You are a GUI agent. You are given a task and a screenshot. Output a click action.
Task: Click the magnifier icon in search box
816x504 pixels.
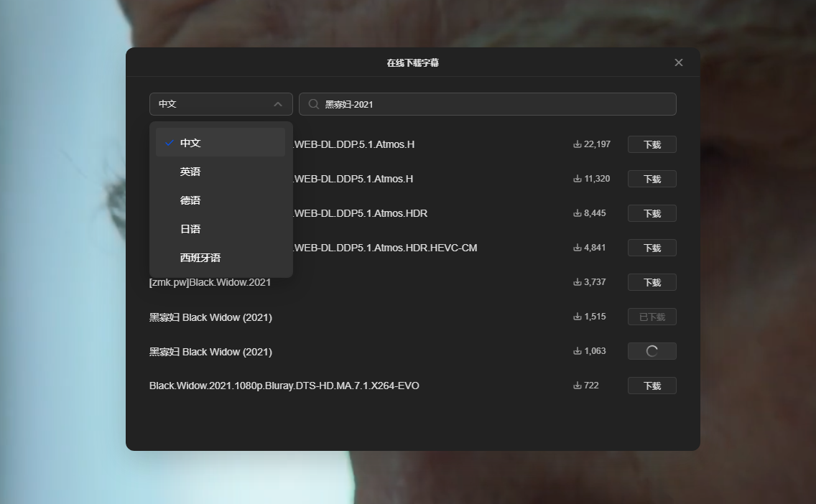[x=313, y=104]
